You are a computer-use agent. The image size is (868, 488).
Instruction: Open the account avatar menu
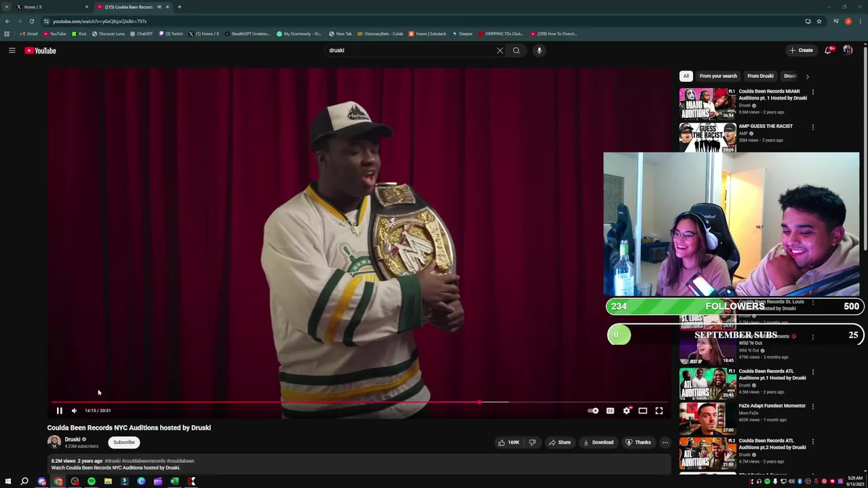(848, 50)
